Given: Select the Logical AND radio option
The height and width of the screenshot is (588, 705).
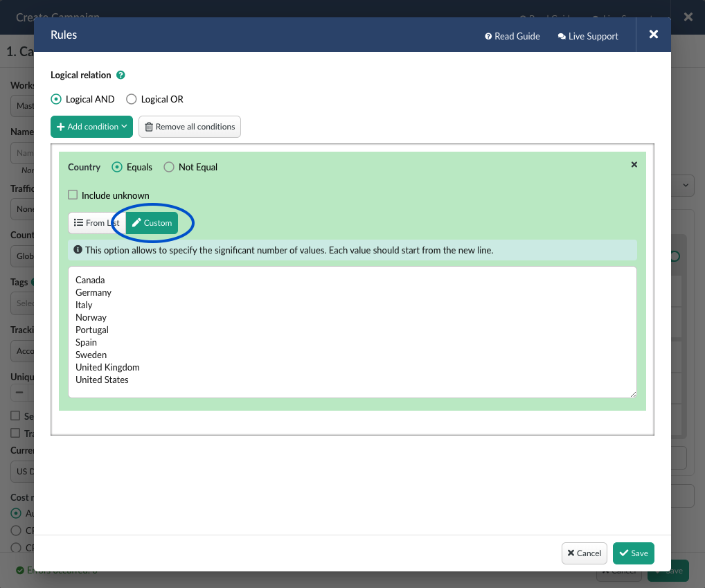Looking at the screenshot, I should point(56,99).
